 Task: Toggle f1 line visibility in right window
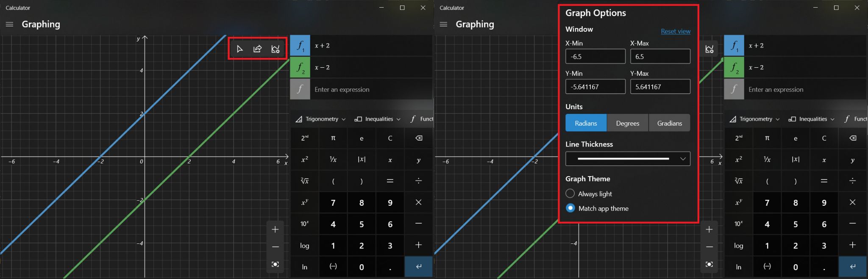[734, 46]
